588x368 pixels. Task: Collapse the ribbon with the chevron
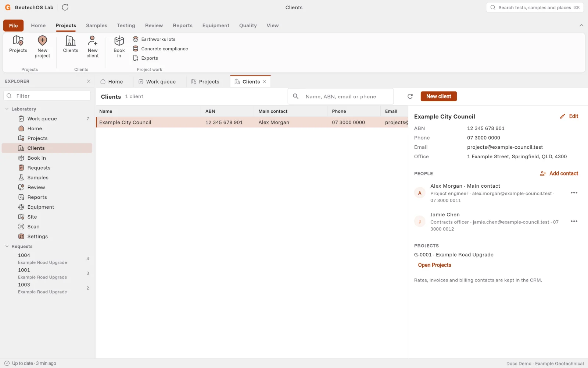coord(581,25)
